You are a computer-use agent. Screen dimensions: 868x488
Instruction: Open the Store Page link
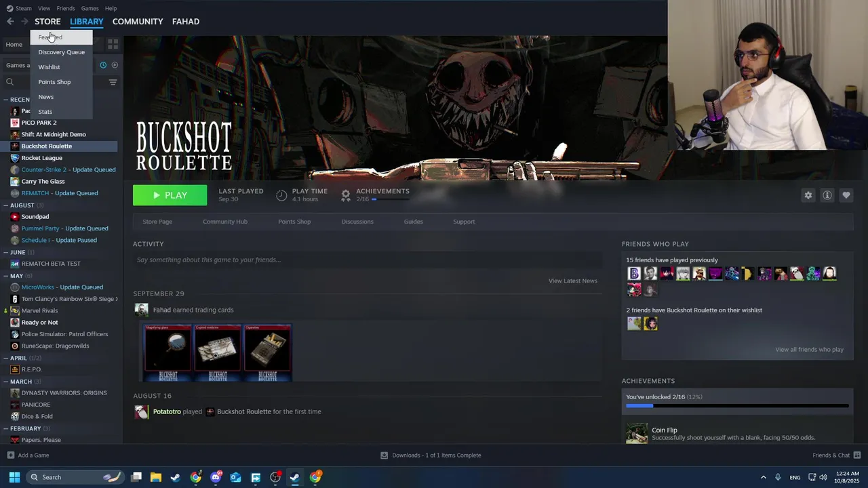(157, 222)
